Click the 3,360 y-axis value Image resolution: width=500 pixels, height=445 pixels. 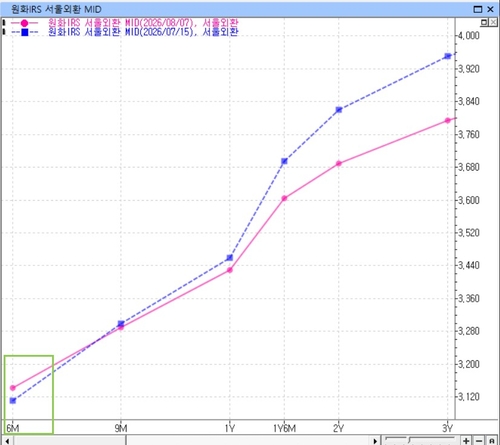click(469, 298)
